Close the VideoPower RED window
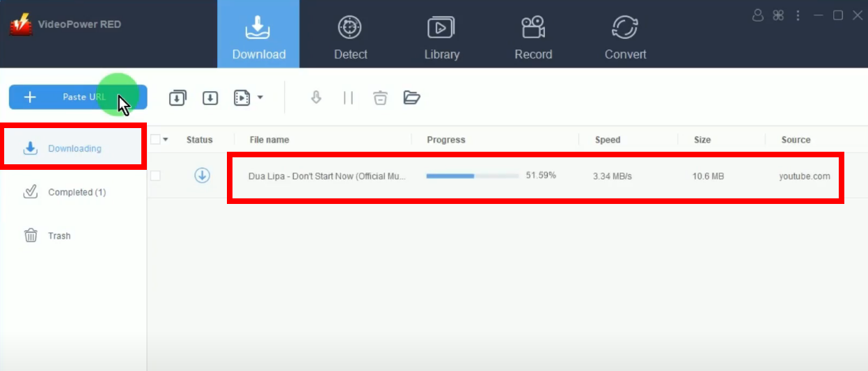 [858, 15]
